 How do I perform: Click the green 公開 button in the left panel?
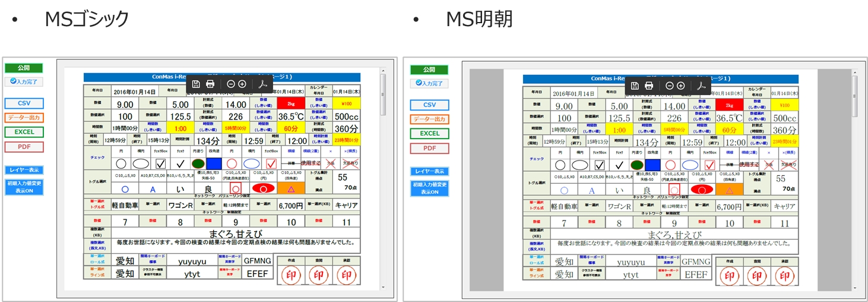coord(23,68)
